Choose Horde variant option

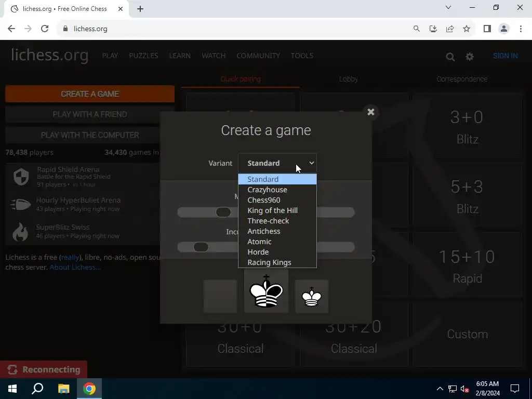tap(277, 252)
